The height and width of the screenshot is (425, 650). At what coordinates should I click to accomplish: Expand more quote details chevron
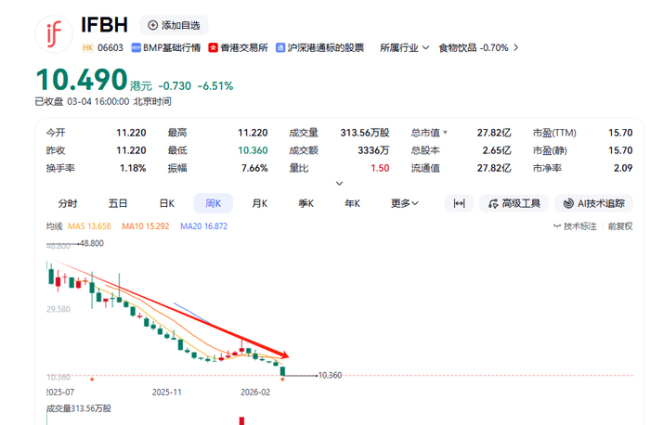(x=340, y=183)
